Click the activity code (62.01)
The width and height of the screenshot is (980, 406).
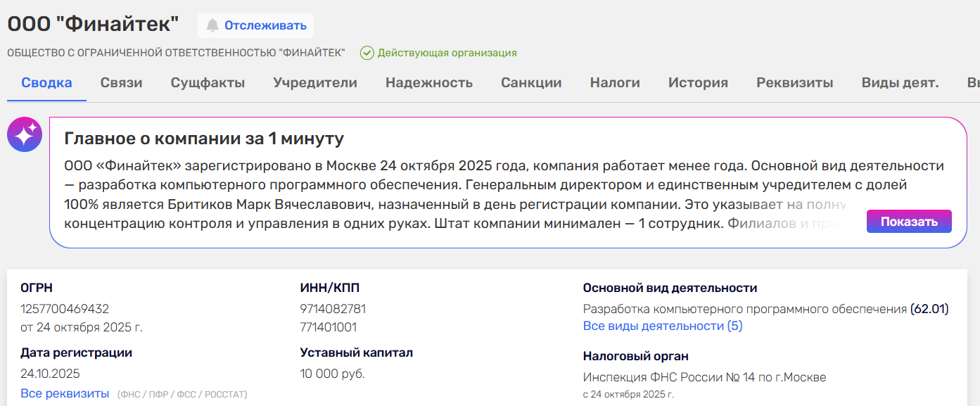click(929, 309)
